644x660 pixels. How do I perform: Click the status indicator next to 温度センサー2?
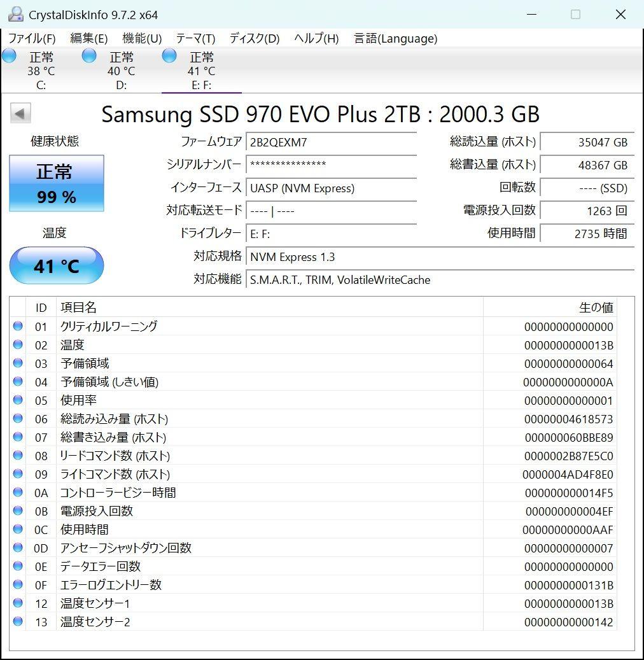[x=18, y=621]
